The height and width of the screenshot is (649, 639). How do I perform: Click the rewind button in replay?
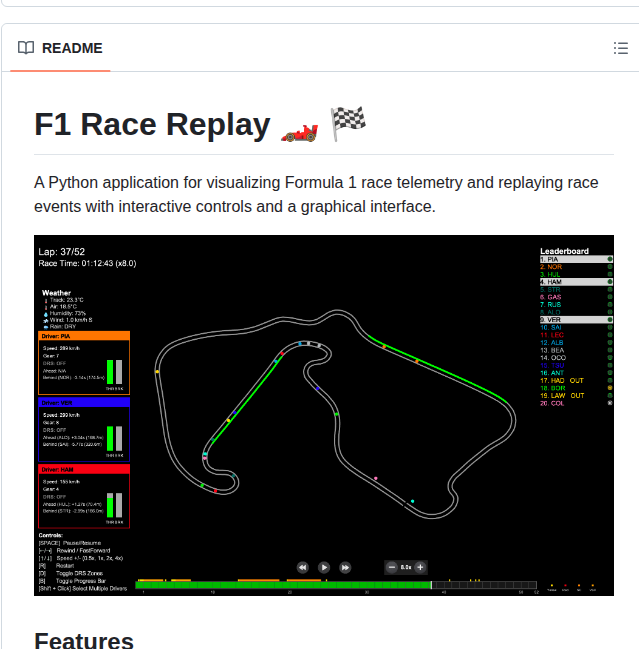pyautogui.click(x=303, y=567)
